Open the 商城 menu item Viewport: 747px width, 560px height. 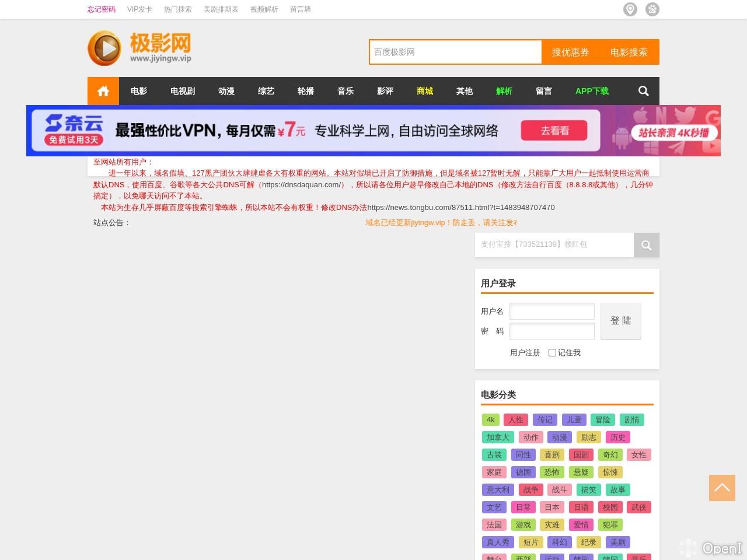click(424, 91)
